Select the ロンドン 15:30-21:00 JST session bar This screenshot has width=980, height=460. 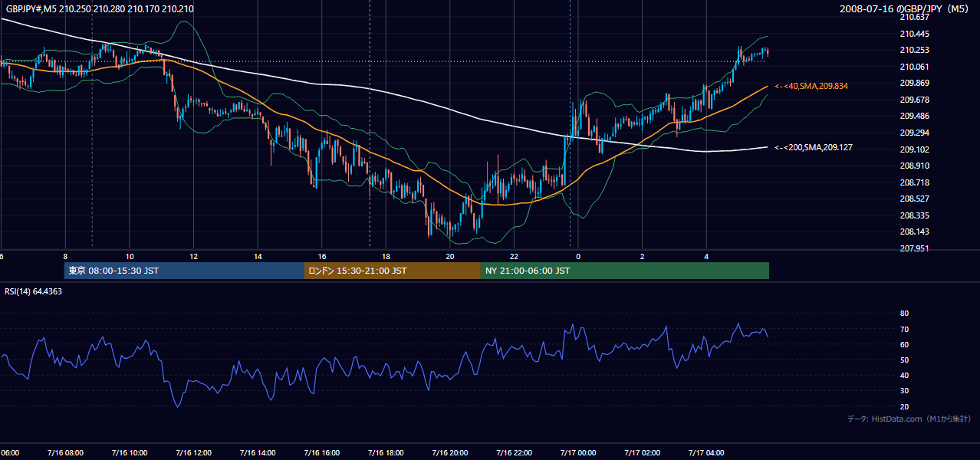click(392, 271)
